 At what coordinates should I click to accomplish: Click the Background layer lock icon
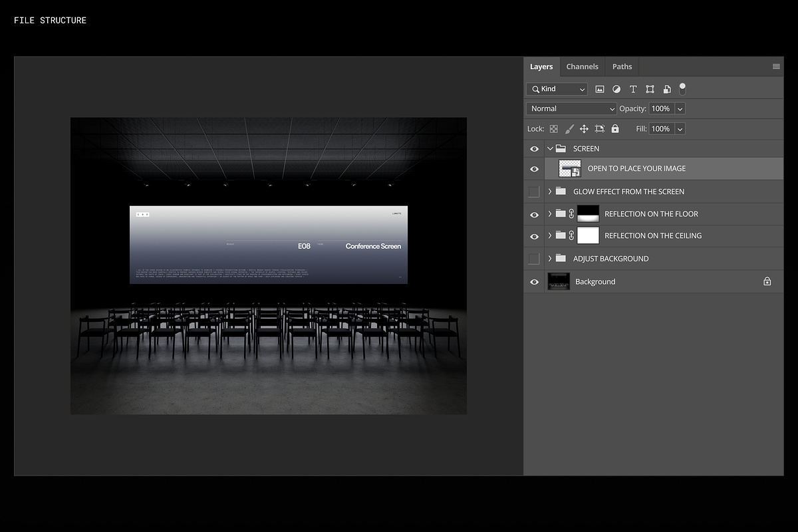tap(767, 282)
